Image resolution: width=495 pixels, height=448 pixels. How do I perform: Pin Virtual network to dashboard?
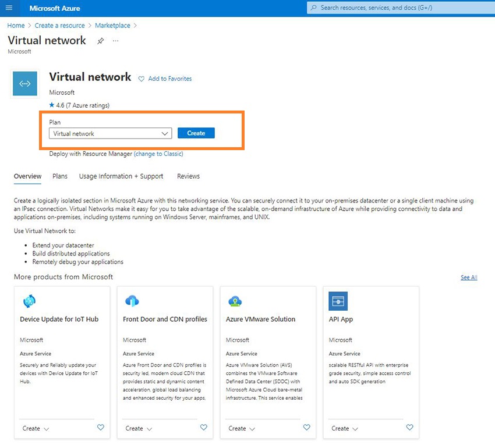(101, 41)
